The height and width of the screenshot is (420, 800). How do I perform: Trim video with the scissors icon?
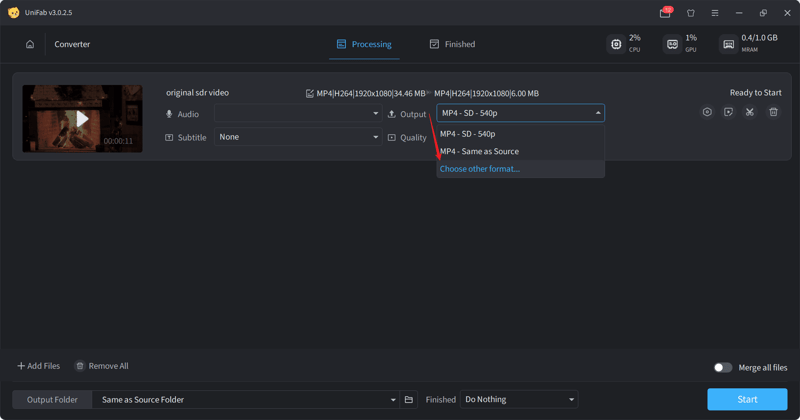click(x=750, y=112)
